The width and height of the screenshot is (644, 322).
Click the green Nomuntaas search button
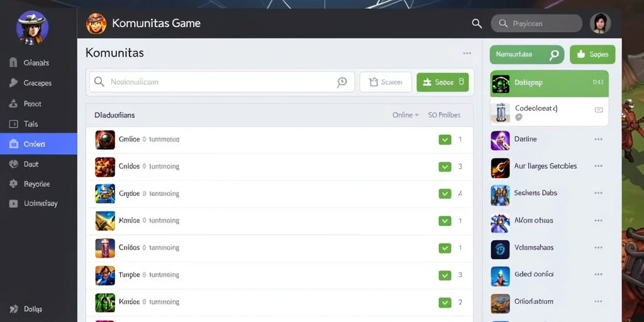tap(527, 55)
